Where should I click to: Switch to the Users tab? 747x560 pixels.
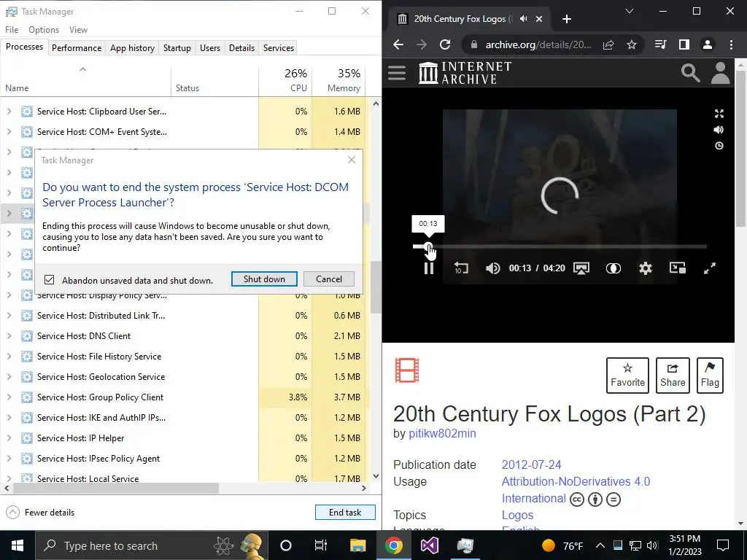point(210,47)
